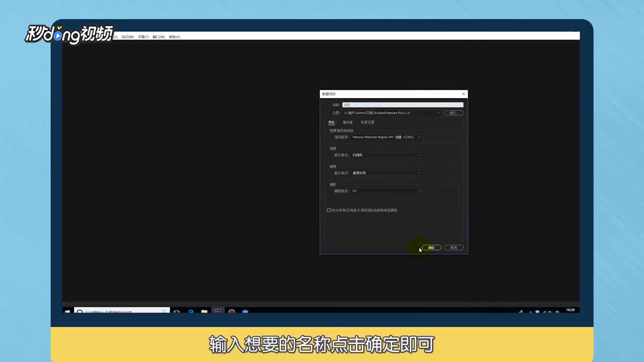Switch to the 收录设置 tab
This screenshot has width=644, height=362.
pos(367,122)
